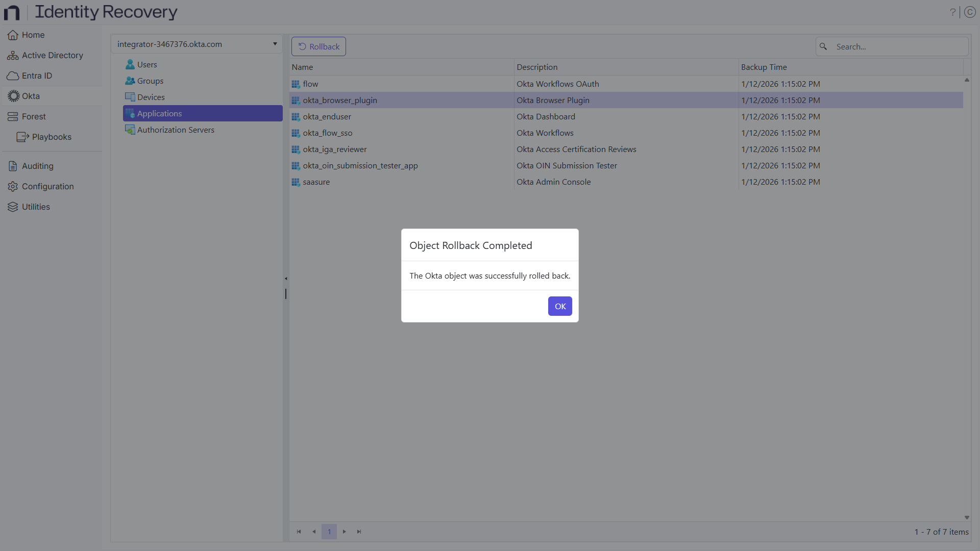Open the Auditing panel icon

[x=12, y=166]
